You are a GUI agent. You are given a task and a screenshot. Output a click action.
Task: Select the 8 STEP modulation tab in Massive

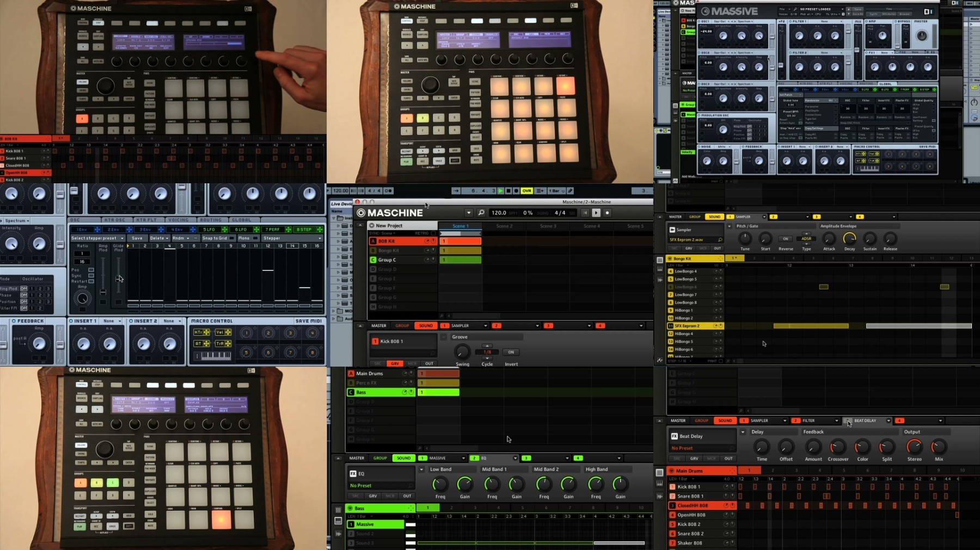[308, 230]
